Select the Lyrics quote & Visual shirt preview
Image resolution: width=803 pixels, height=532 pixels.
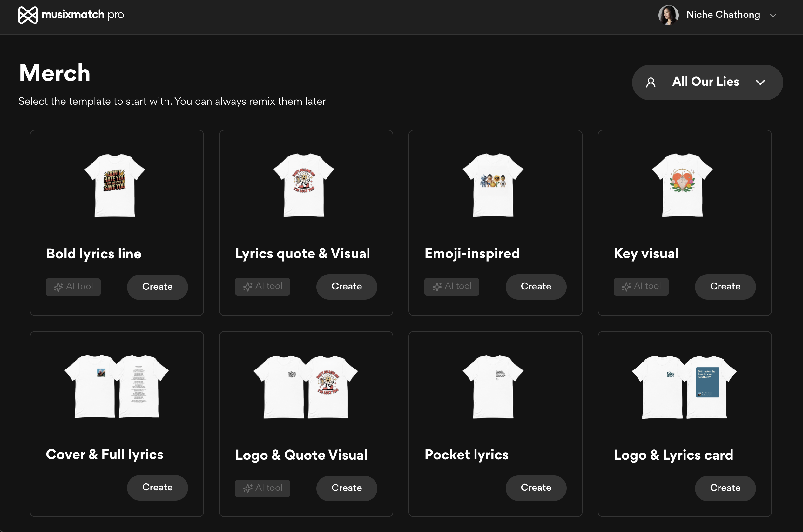pyautogui.click(x=304, y=185)
